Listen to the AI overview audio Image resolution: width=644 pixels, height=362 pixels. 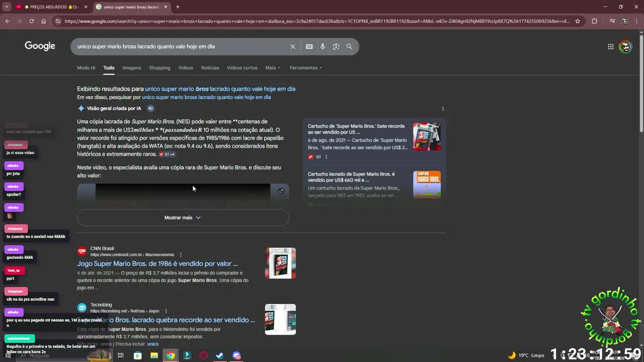click(x=150, y=108)
